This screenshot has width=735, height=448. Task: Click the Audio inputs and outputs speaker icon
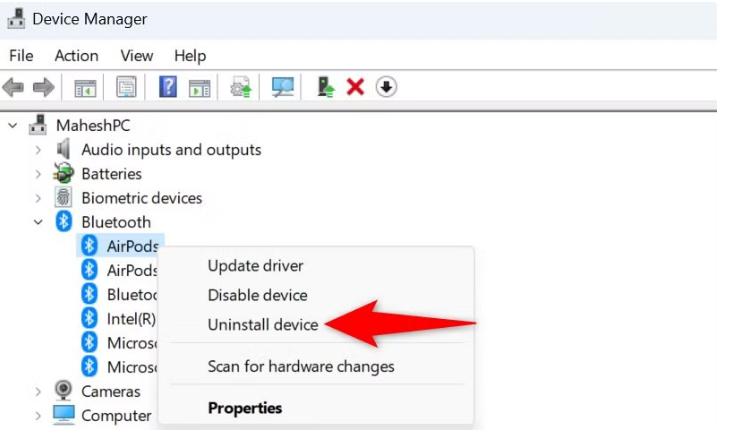(63, 149)
